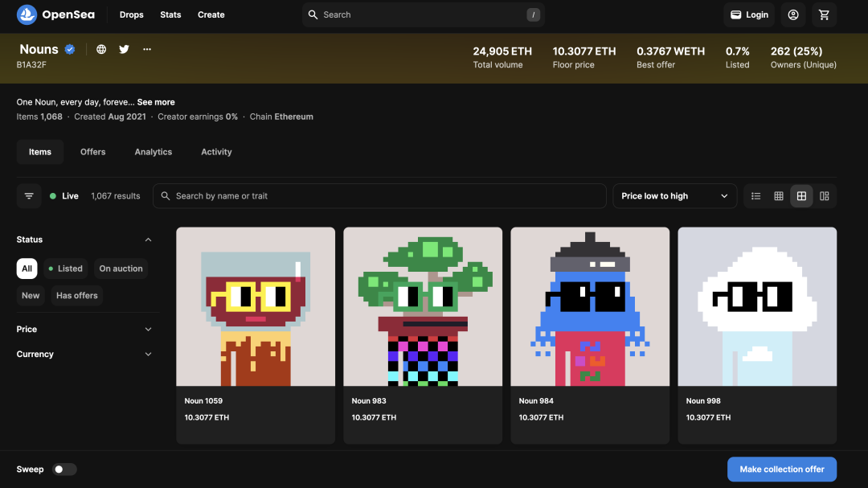Open the account profile icon
The height and width of the screenshot is (488, 868).
[792, 15]
